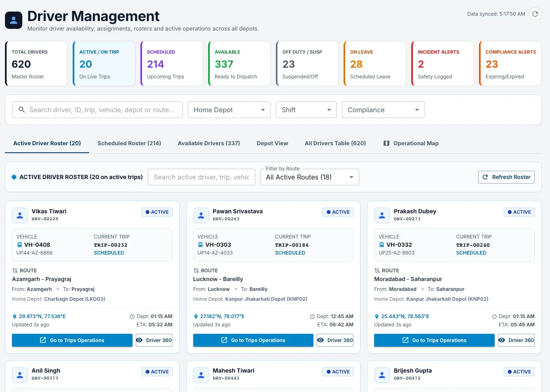The image size is (550, 392).
Task: Select the Active Driver Roster (20) tab
Action: coord(47,143)
